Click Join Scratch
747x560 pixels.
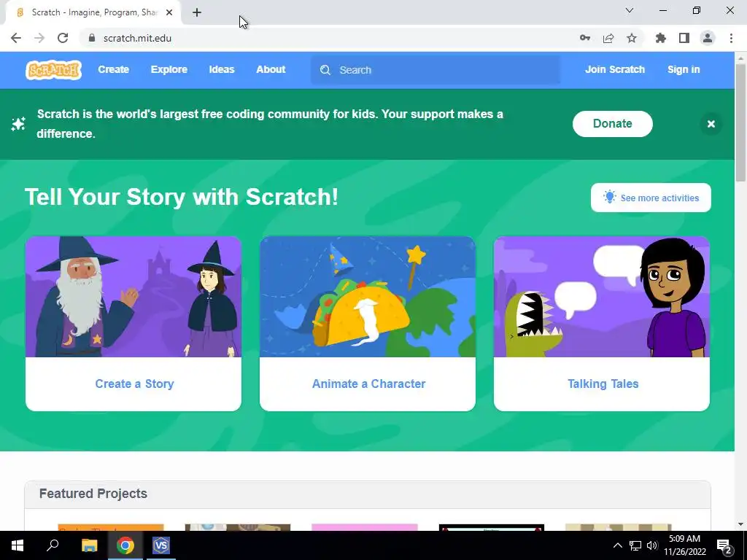[614, 69]
